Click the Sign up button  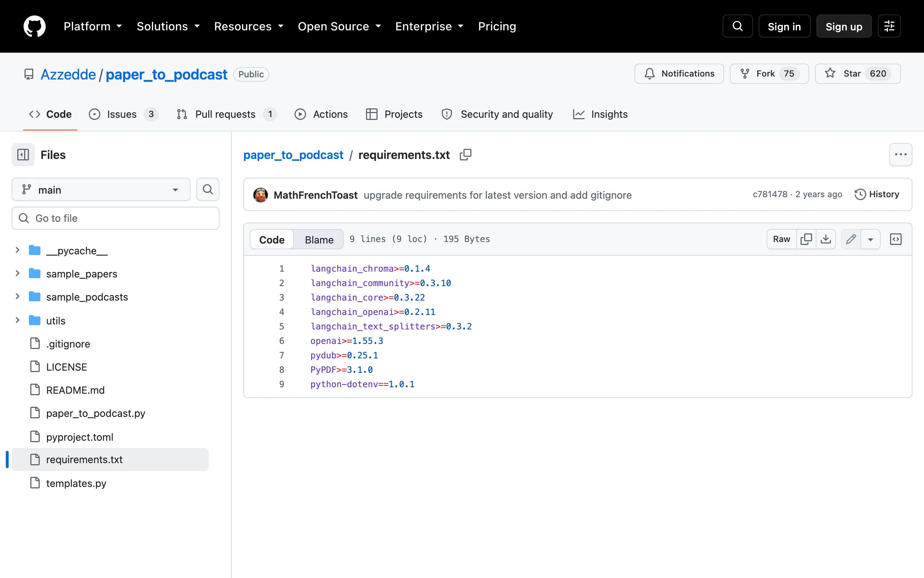(x=844, y=26)
